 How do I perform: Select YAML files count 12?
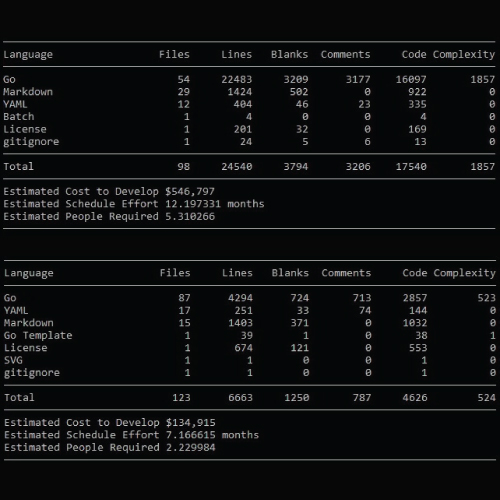pos(184,104)
